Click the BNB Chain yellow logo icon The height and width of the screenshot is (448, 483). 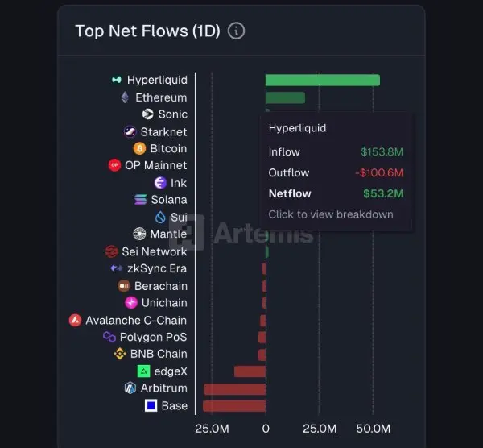120,354
